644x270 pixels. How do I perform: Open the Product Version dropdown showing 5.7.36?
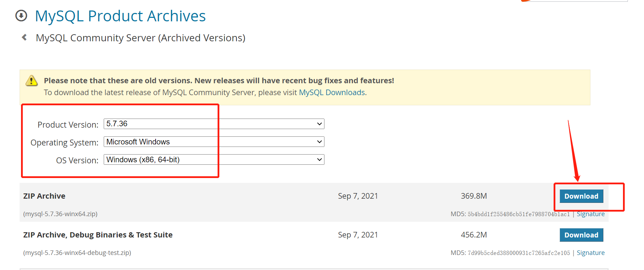pos(214,124)
